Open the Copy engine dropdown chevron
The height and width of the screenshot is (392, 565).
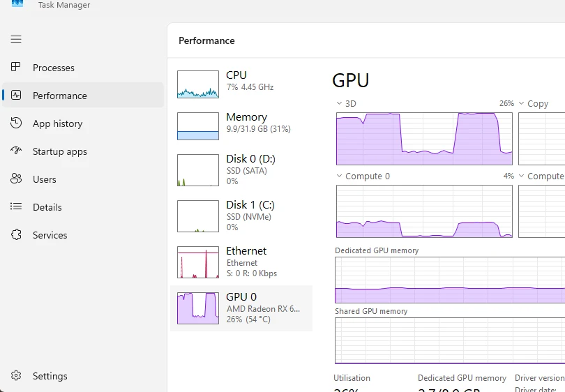[521, 103]
